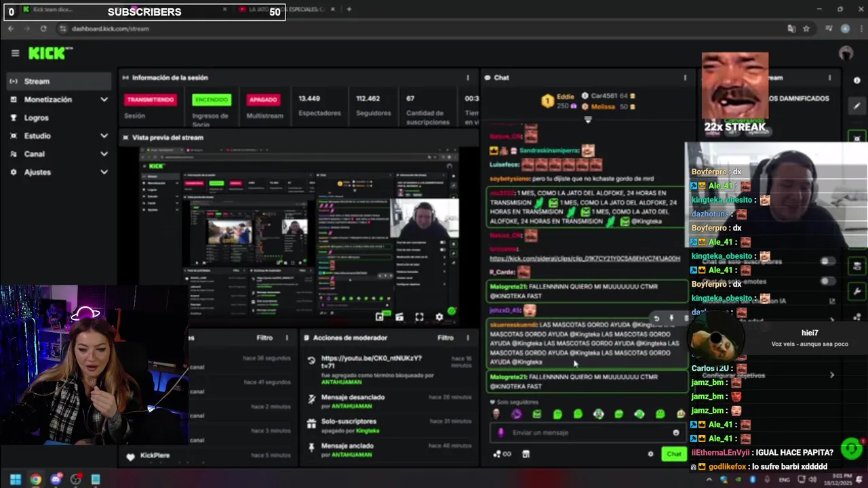Click Filtro in the activity feed panel
The width and height of the screenshot is (868, 488).
pos(264,338)
